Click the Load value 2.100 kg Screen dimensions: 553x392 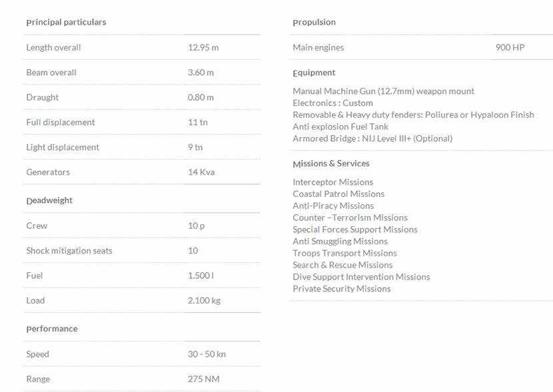204,301
